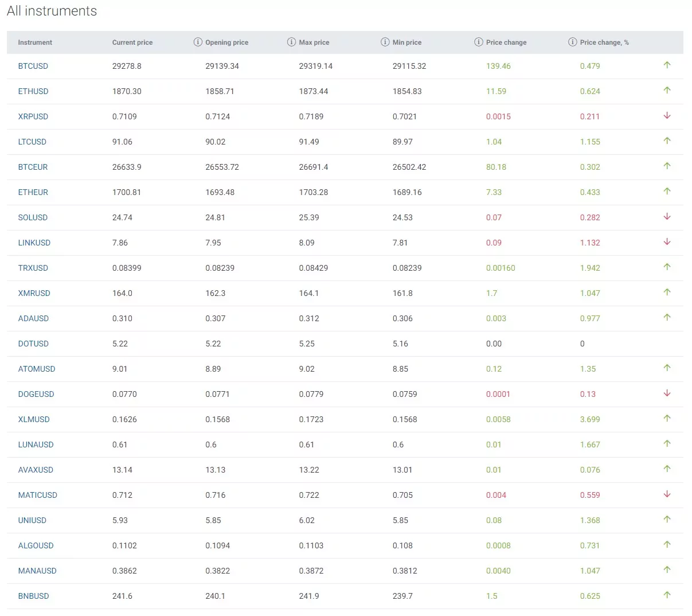This screenshot has height=616, width=692.
Task: Click the info icon beside Max price
Action: (291, 42)
